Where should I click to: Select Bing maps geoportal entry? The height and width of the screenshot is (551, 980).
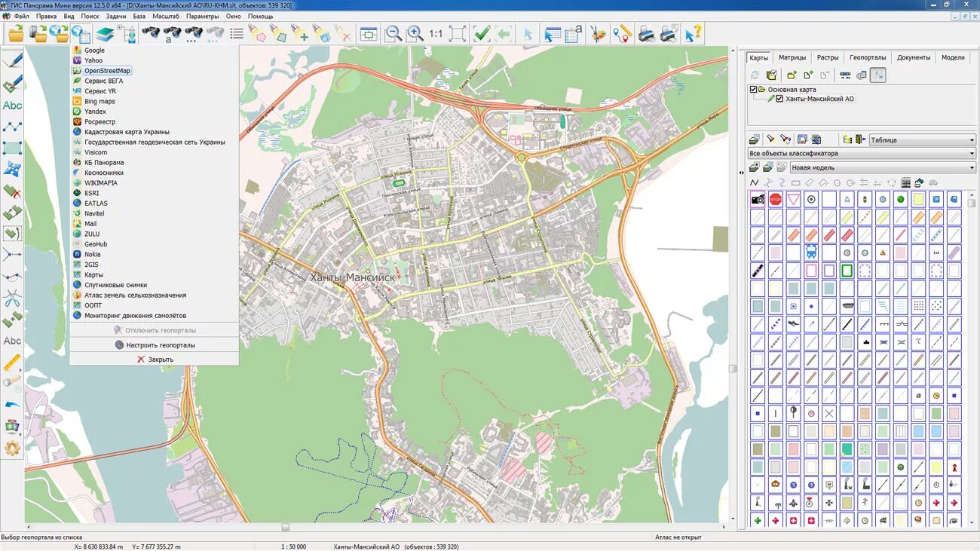[100, 101]
